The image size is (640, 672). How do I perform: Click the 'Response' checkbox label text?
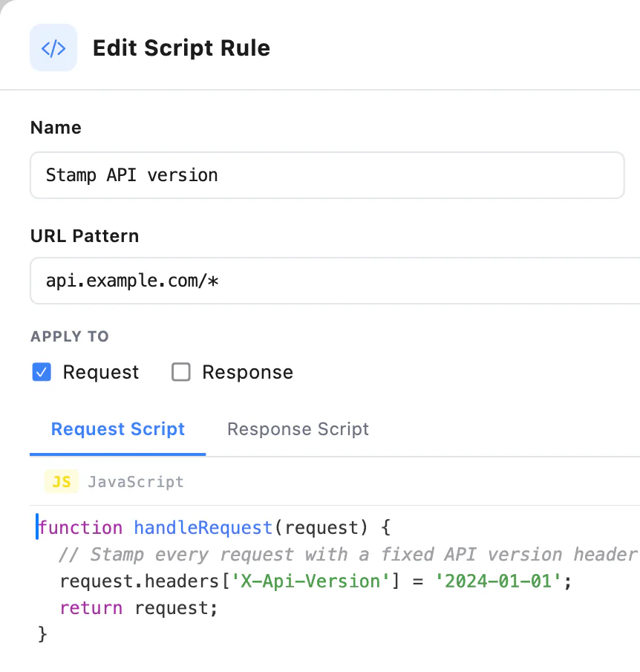(248, 372)
